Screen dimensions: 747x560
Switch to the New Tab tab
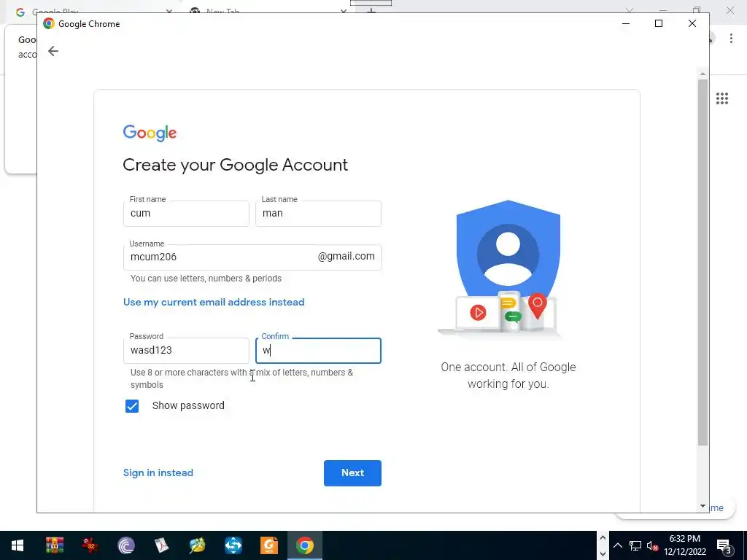click(222, 10)
